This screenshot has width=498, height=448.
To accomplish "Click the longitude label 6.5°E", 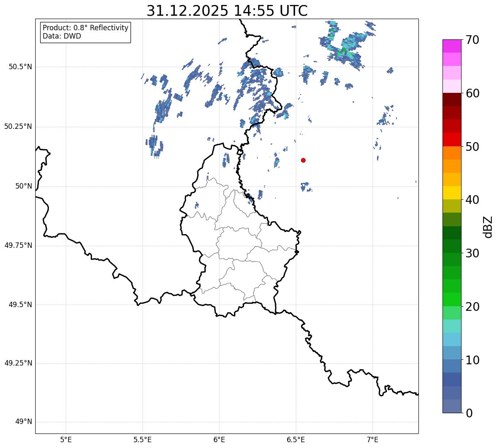I will tap(296, 439).
